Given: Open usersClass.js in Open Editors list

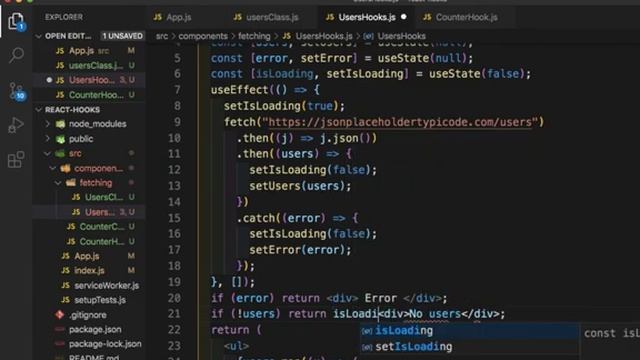Looking at the screenshot, I should coord(89,65).
